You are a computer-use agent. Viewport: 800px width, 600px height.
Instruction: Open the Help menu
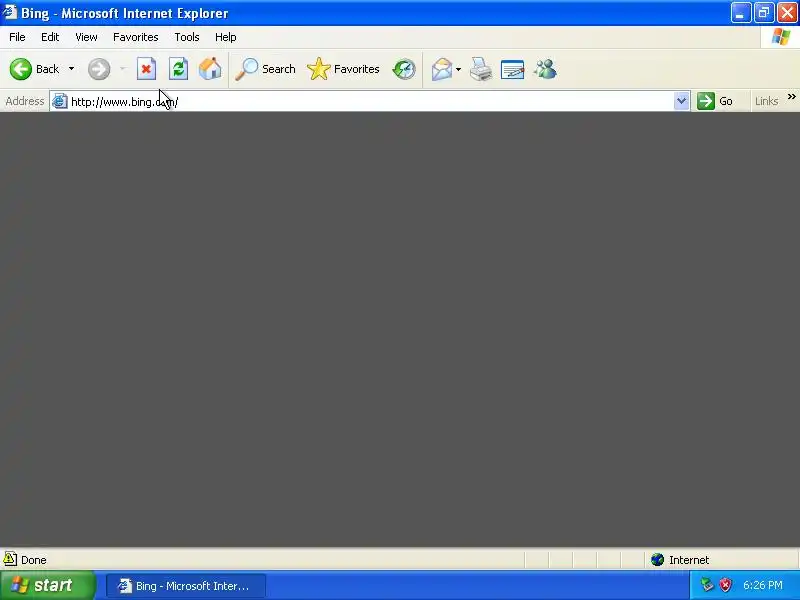click(x=226, y=37)
